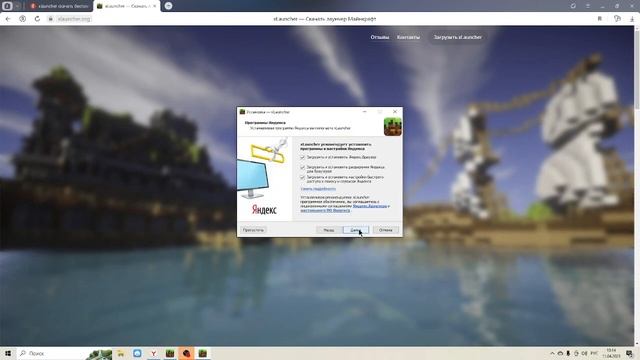Viewport: 640px width, 360px height.
Task: Open the orange highlighted taskbar app
Action: point(186,353)
